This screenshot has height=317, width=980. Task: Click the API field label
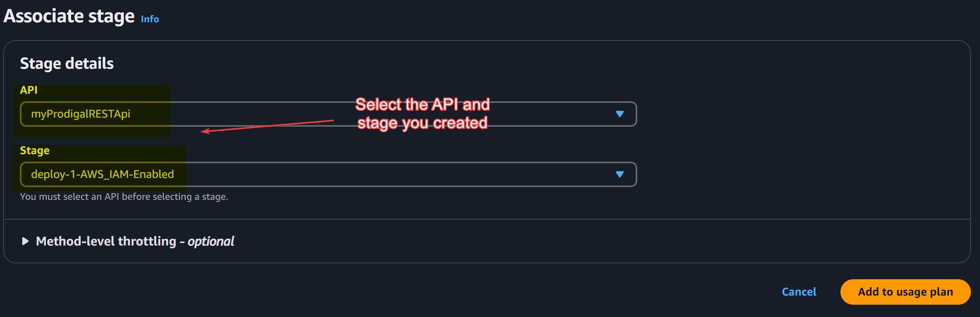(x=29, y=90)
